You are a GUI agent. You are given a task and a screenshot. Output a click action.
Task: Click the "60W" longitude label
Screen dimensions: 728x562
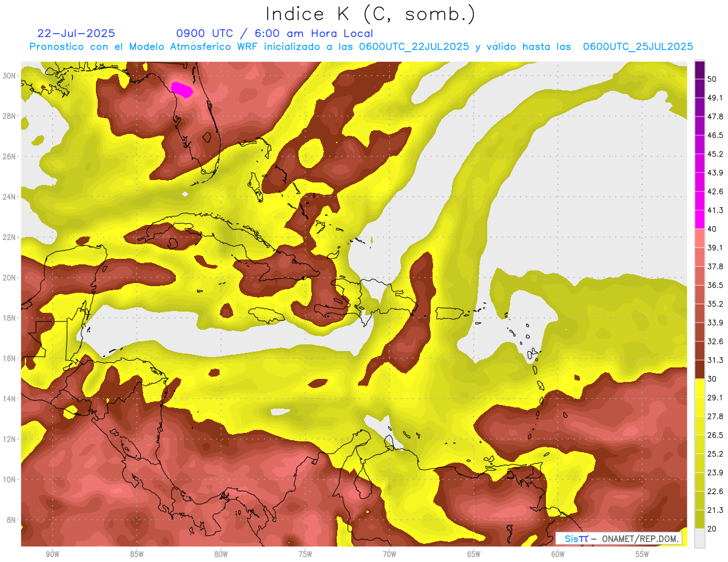(558, 555)
